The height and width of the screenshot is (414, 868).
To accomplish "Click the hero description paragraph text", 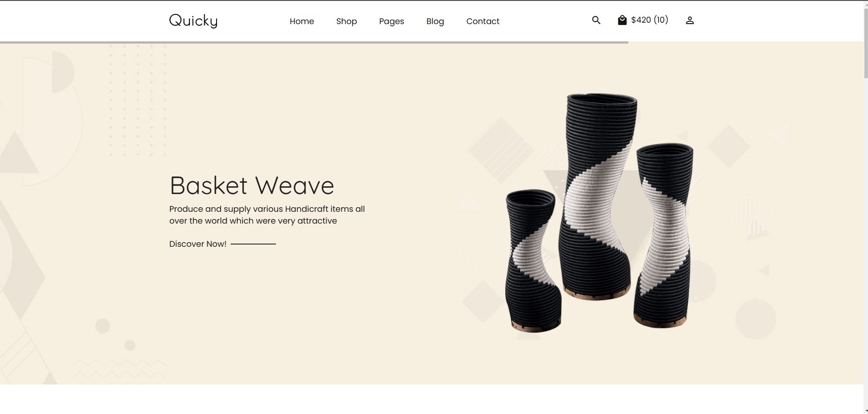I will [x=267, y=215].
